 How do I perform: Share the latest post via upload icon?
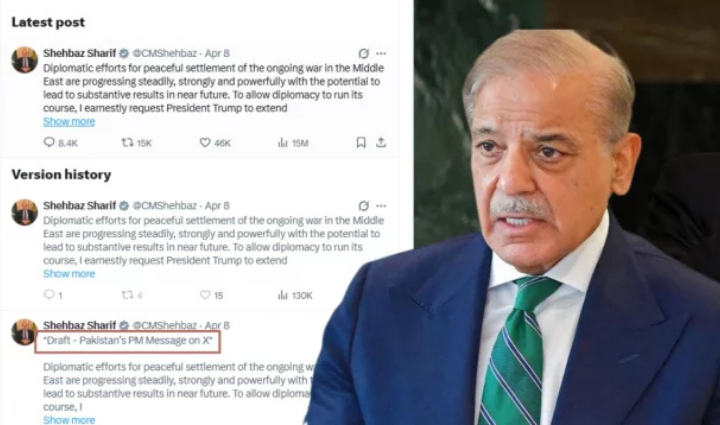(381, 143)
